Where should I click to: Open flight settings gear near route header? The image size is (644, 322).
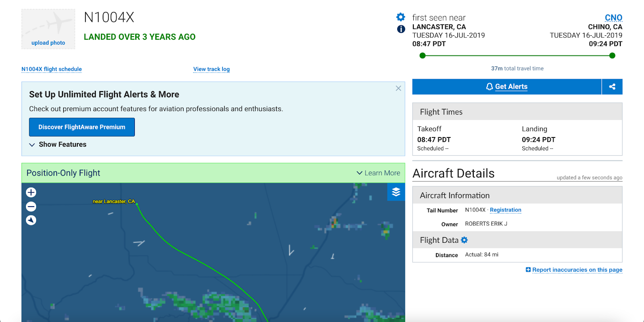tap(401, 17)
